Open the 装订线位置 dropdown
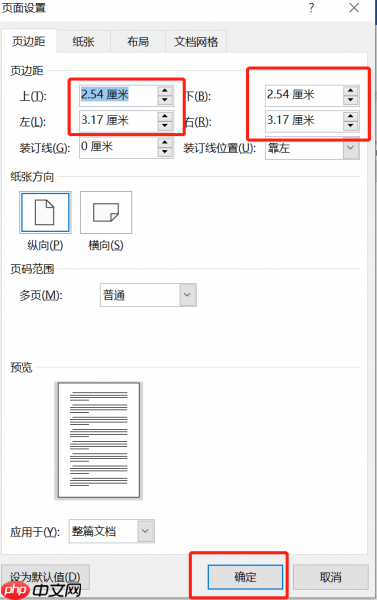The height and width of the screenshot is (600, 377). (351, 148)
